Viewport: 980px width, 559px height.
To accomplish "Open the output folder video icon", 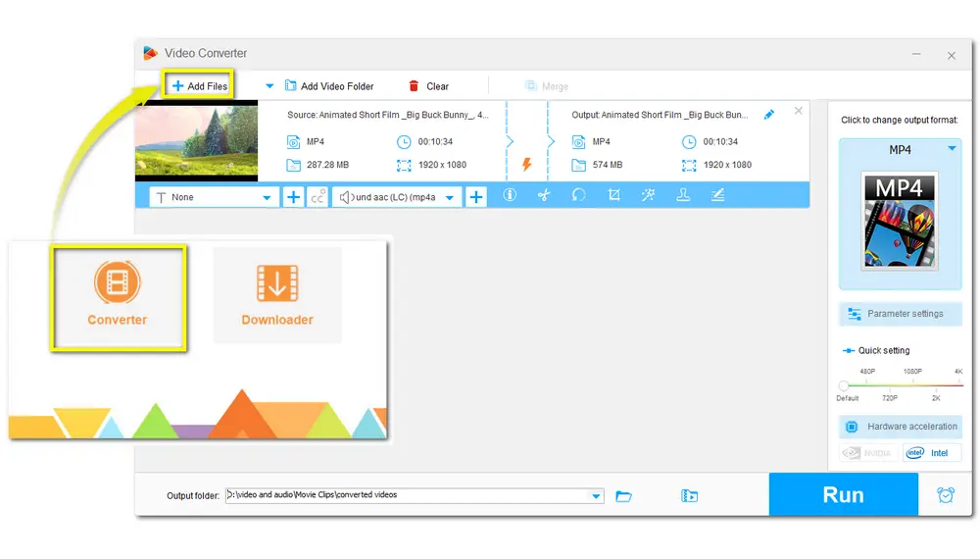I will [x=689, y=496].
